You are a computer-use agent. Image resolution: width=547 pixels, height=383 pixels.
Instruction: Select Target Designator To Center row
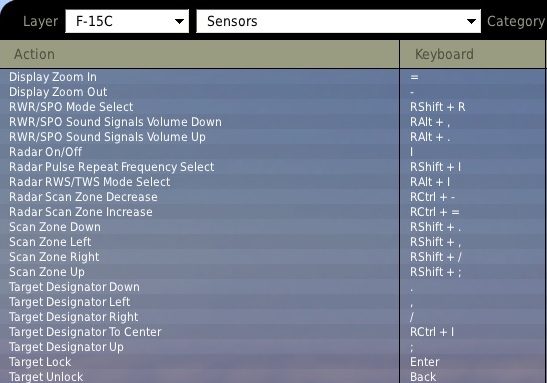click(x=200, y=332)
